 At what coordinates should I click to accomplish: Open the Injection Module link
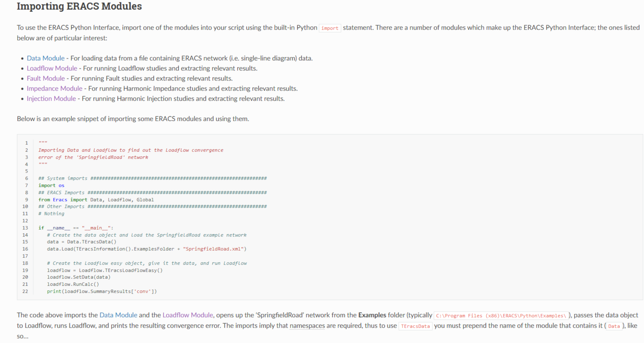(x=51, y=98)
